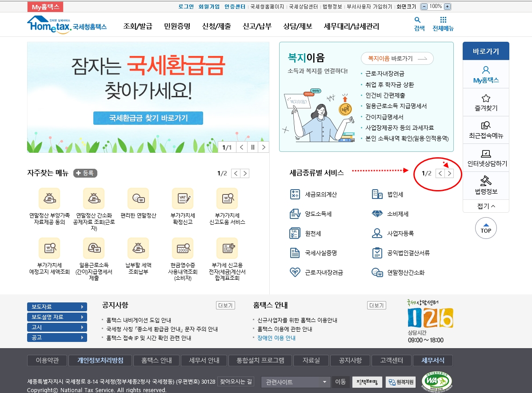Open 일용근로소득 지급명세서 제출 icon
The height and width of the screenshot is (393, 532).
click(94, 248)
